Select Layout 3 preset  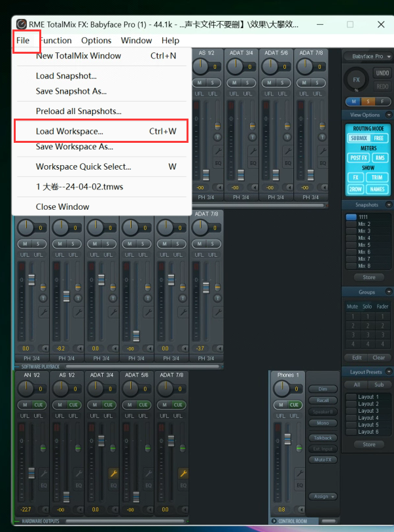(x=368, y=411)
